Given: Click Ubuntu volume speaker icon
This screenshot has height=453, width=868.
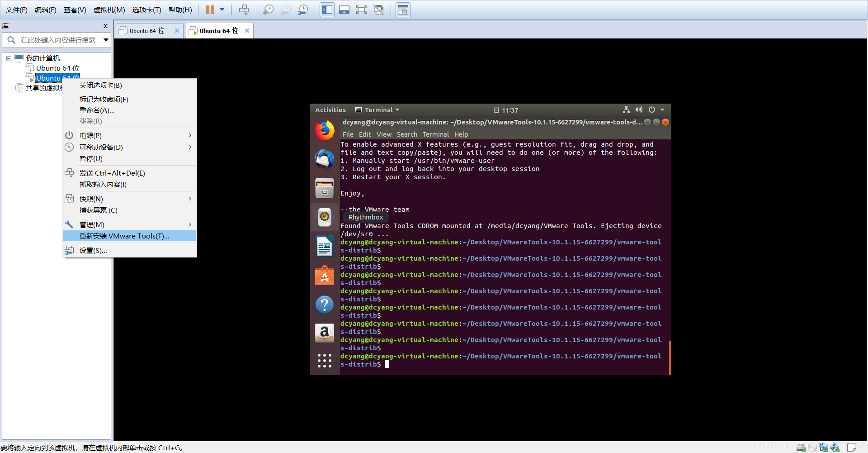Looking at the screenshot, I should [639, 110].
